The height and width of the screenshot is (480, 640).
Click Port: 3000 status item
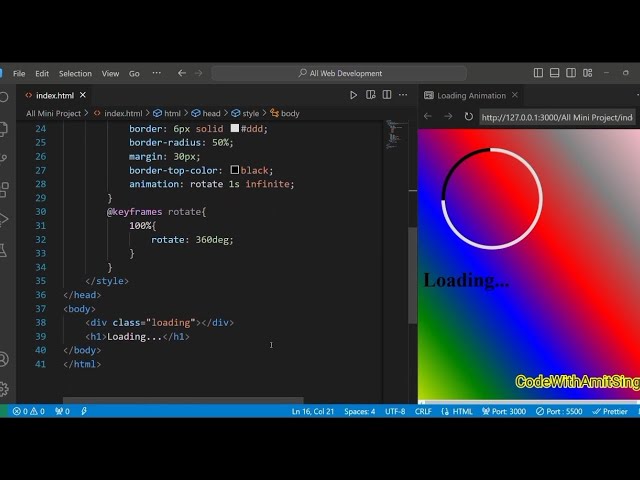[x=504, y=411]
